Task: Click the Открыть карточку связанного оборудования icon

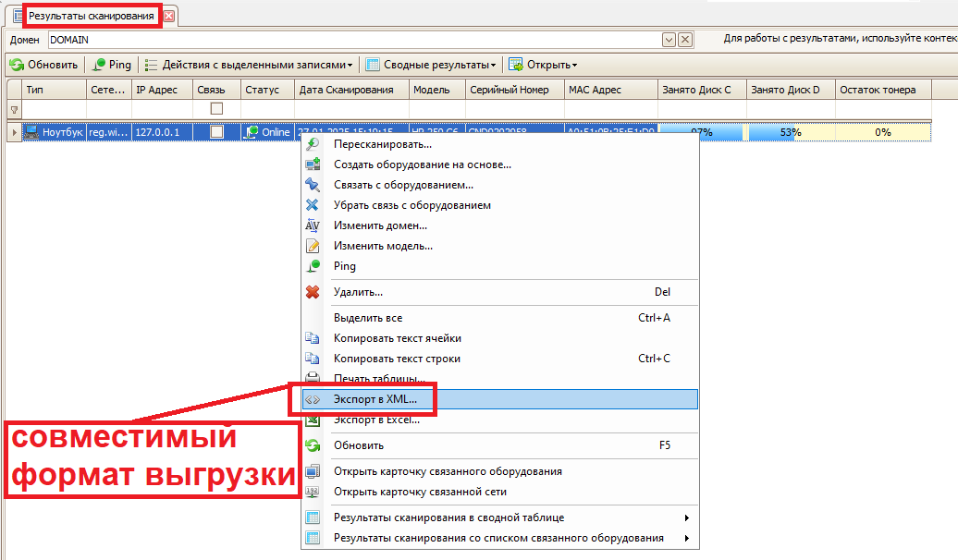Action: [313, 471]
